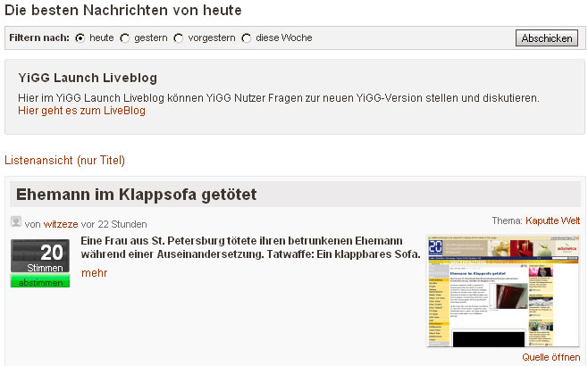Filter news by "diese Woche"
The width and height of the screenshot is (588, 366).
(247, 38)
